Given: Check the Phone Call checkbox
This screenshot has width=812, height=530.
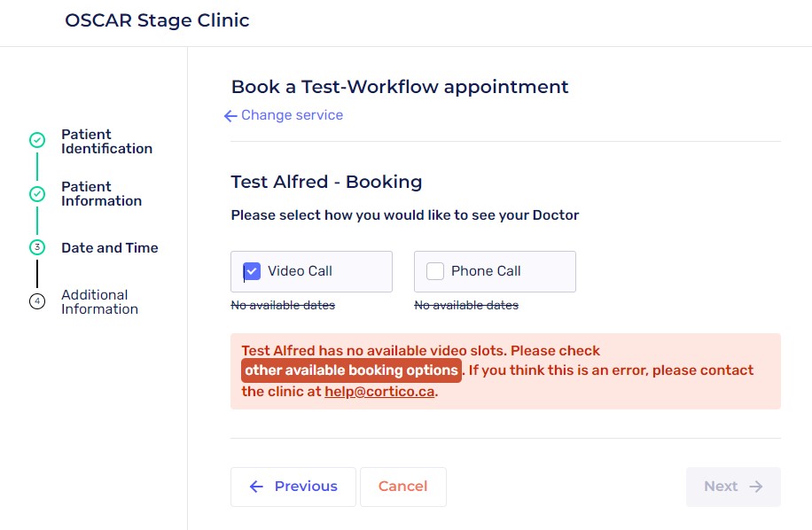Looking at the screenshot, I should (435, 271).
